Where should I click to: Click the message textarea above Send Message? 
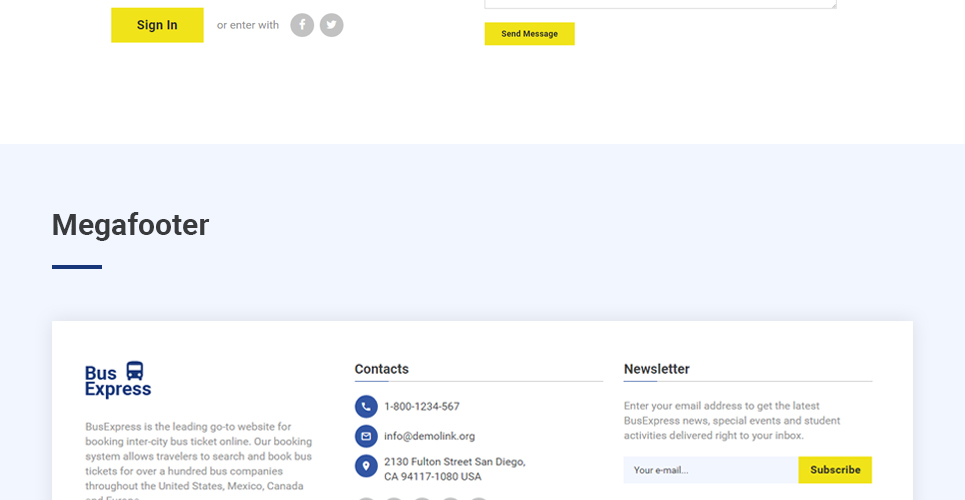(660, 4)
